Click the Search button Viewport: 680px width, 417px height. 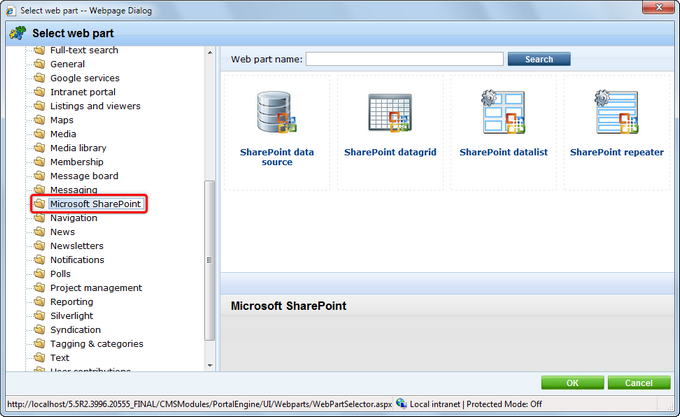(x=538, y=59)
